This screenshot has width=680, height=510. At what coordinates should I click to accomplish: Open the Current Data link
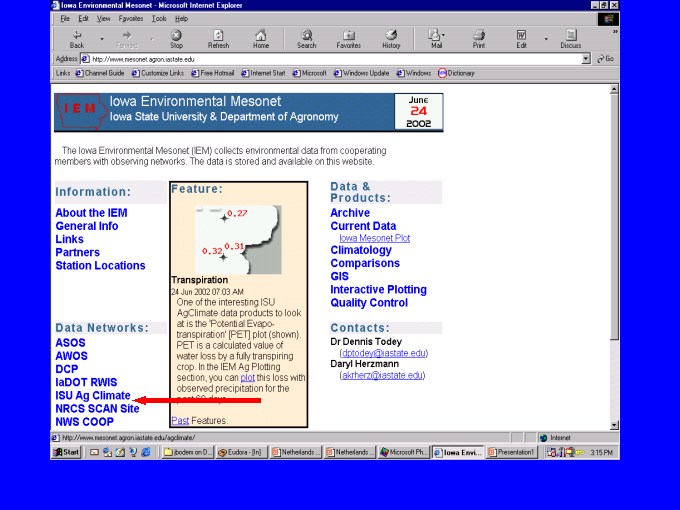point(363,226)
